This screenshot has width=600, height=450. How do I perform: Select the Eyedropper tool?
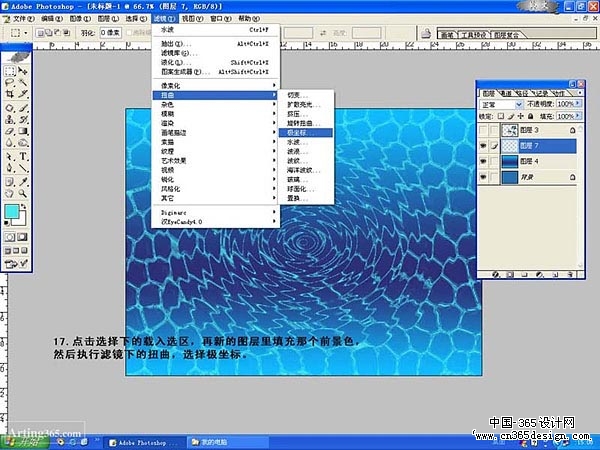[23, 182]
